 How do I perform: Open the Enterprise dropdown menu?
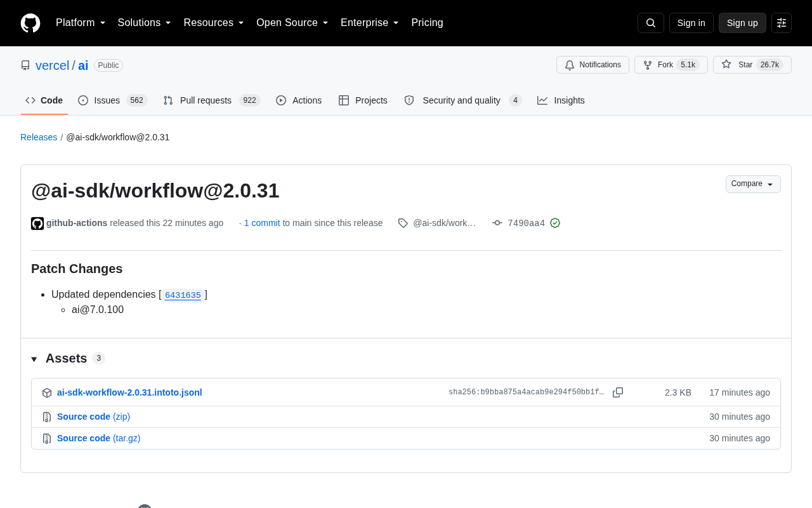pos(370,23)
